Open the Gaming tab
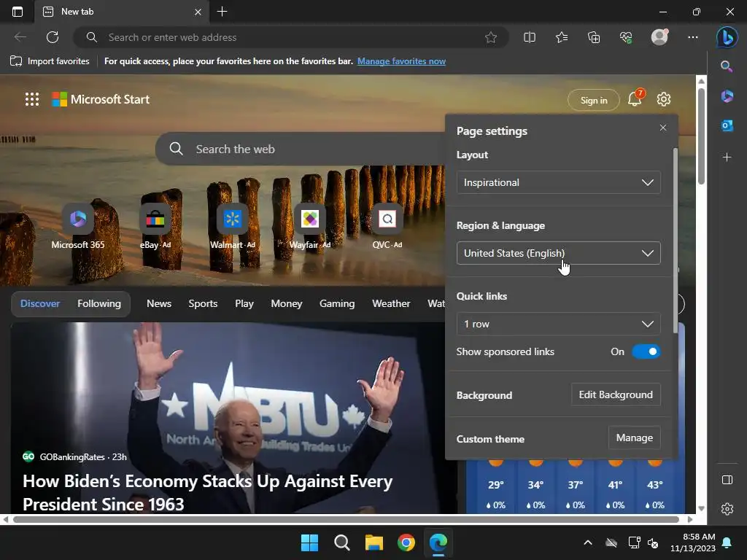 [x=337, y=304]
